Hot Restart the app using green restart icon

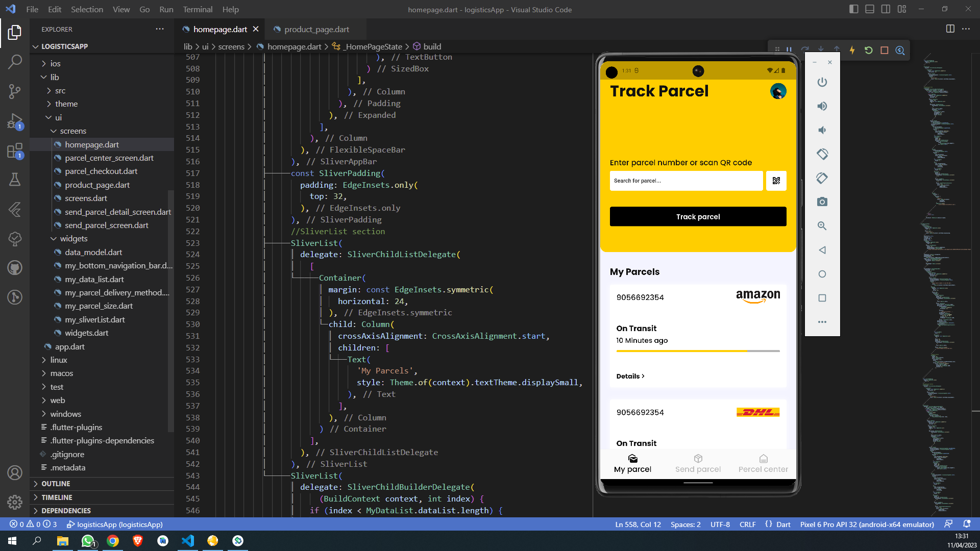(868, 50)
